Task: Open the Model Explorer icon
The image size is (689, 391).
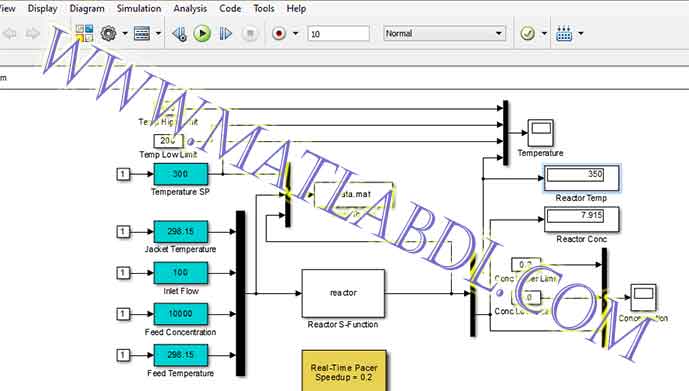Action: (142, 33)
